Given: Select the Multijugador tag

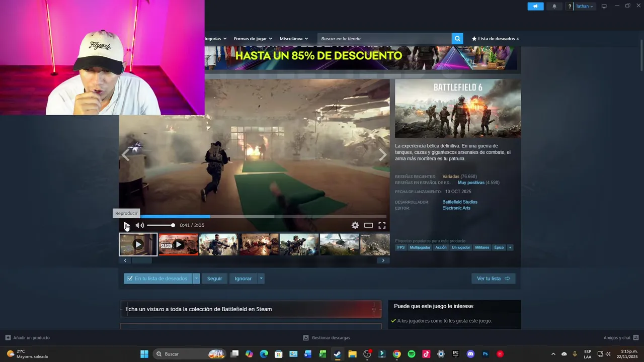Looking at the screenshot, I should [420, 247].
